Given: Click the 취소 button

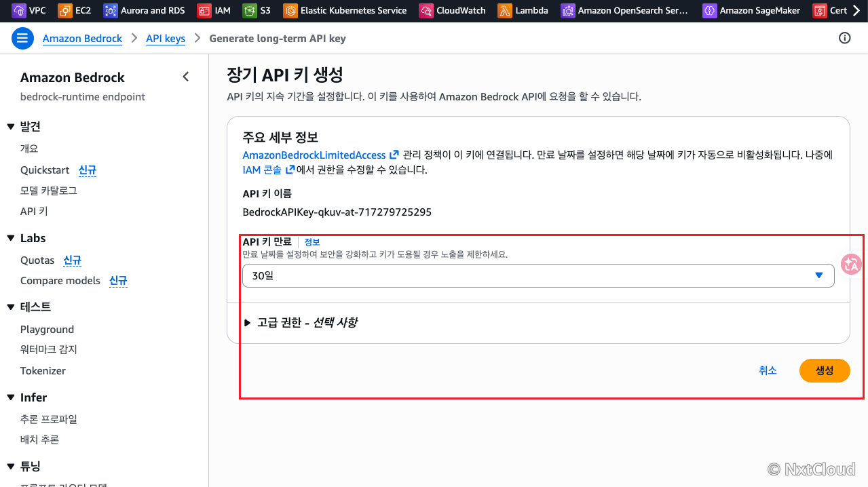Looking at the screenshot, I should pos(768,370).
